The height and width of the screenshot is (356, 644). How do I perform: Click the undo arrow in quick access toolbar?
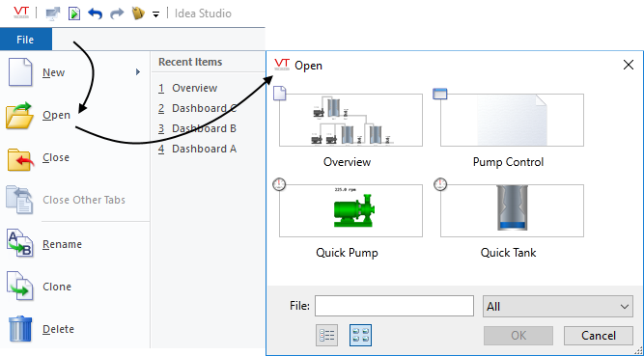[95, 14]
